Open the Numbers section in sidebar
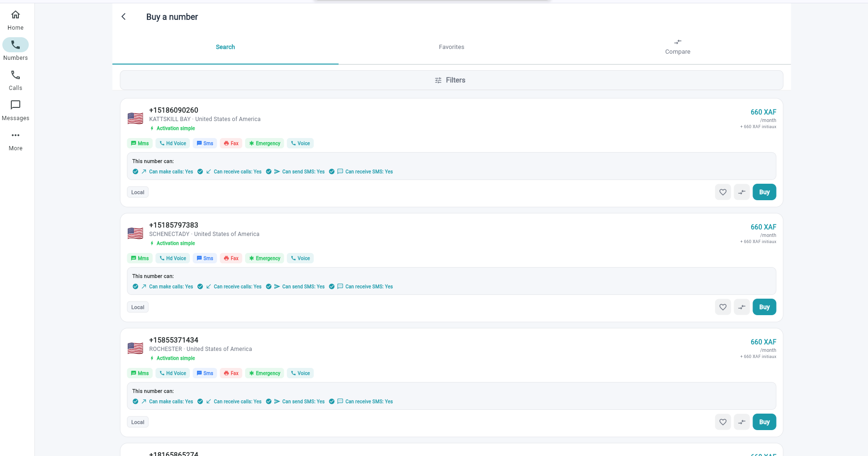The width and height of the screenshot is (868, 456). pyautogui.click(x=16, y=50)
